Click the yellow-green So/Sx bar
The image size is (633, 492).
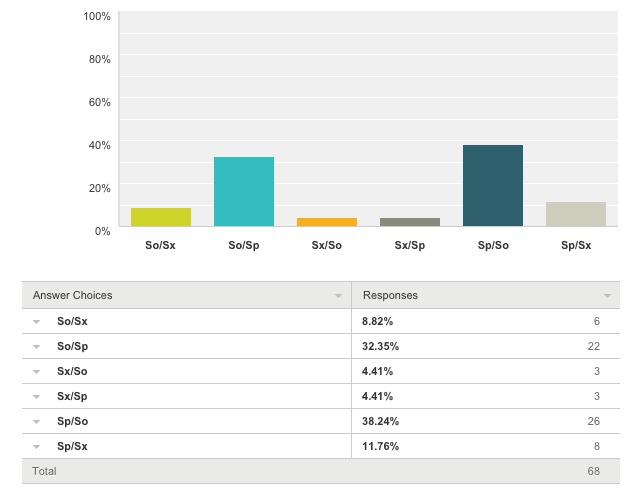[x=161, y=217]
